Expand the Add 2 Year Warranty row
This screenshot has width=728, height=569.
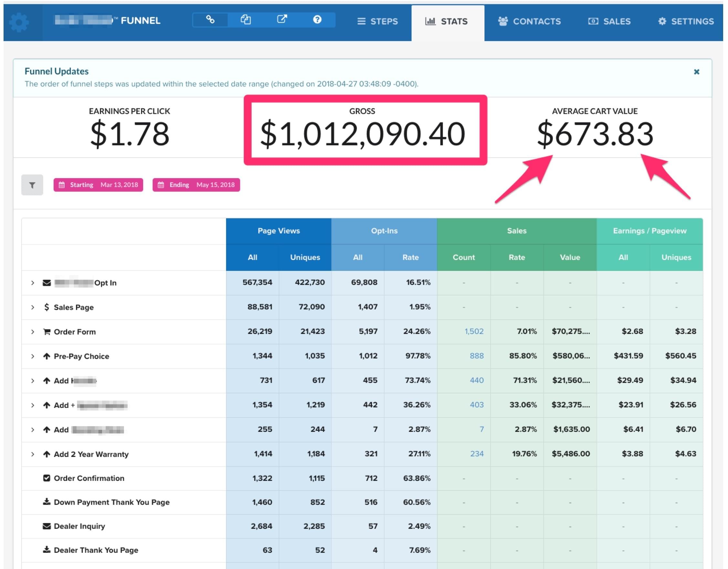(x=33, y=454)
